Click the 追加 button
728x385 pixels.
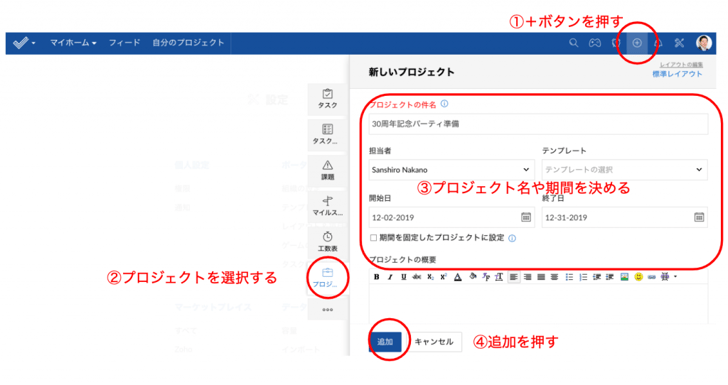385,342
